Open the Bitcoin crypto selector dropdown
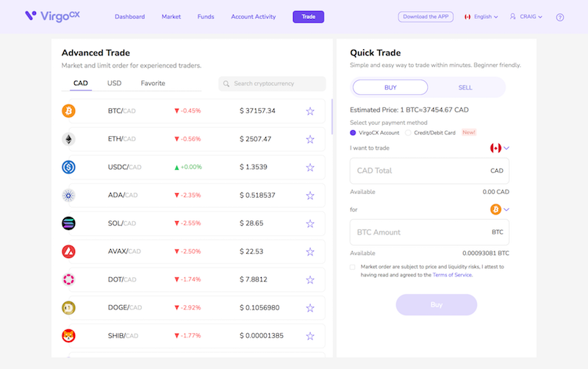Image resolution: width=588 pixels, height=369 pixels. click(500, 209)
